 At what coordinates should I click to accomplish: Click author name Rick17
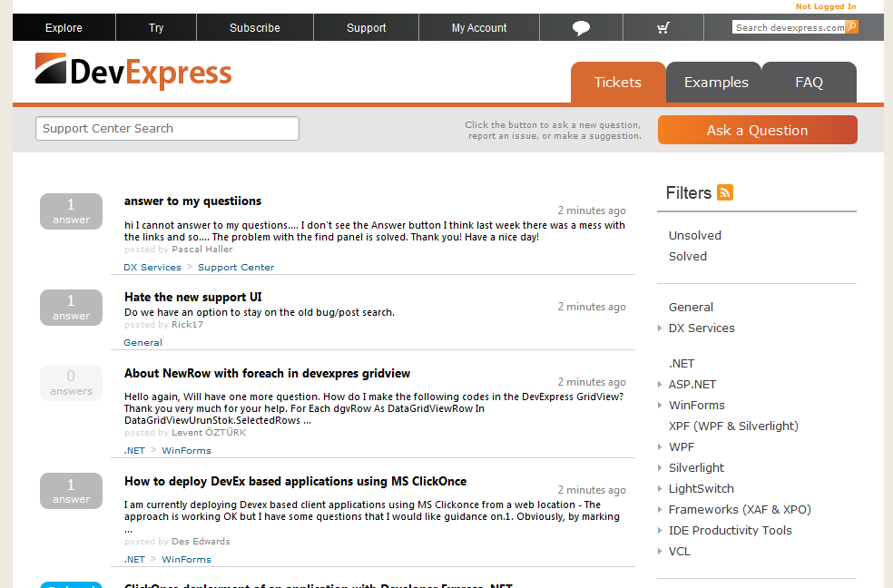click(187, 325)
